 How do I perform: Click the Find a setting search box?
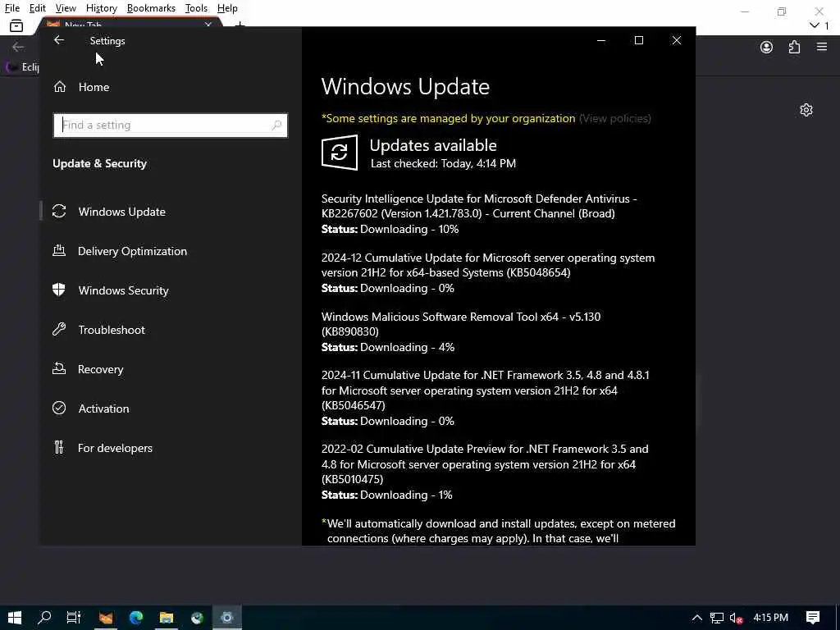(171, 125)
